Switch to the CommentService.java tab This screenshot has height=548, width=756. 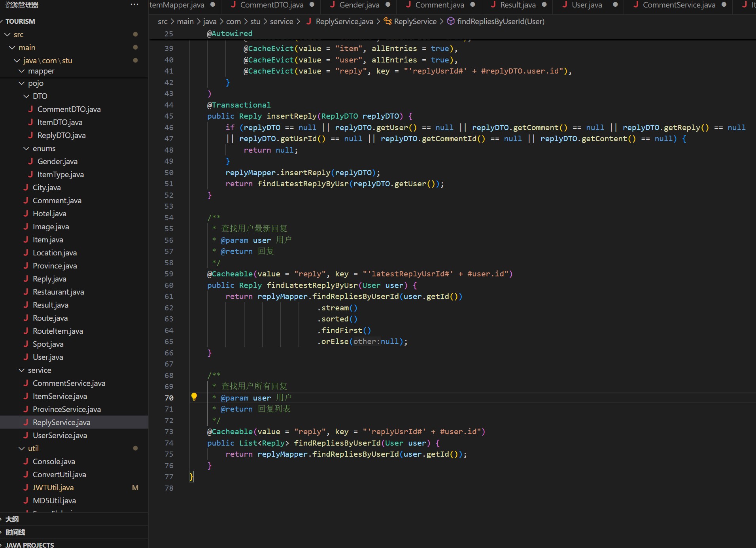tap(679, 5)
